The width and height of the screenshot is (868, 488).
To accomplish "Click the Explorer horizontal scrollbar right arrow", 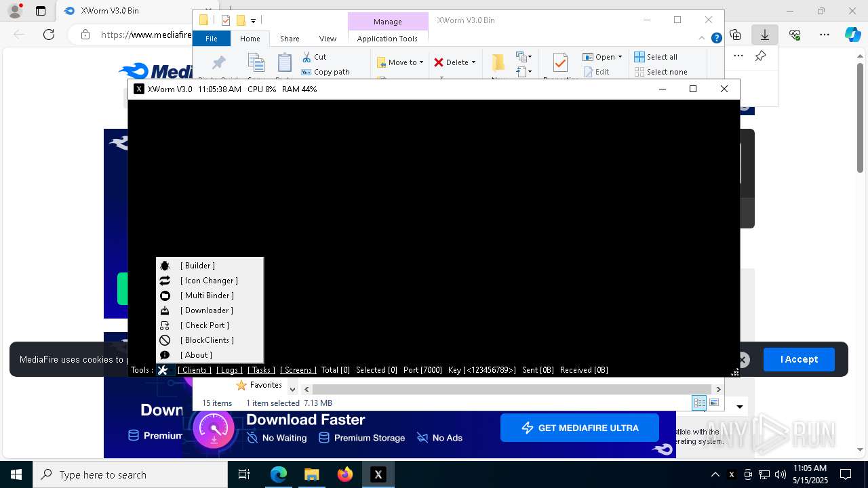I will click(x=718, y=389).
